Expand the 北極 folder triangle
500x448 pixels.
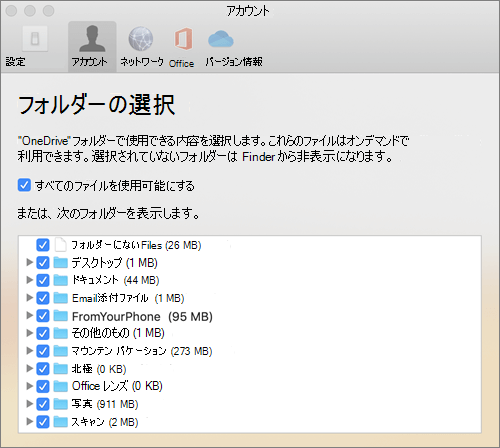(x=30, y=368)
